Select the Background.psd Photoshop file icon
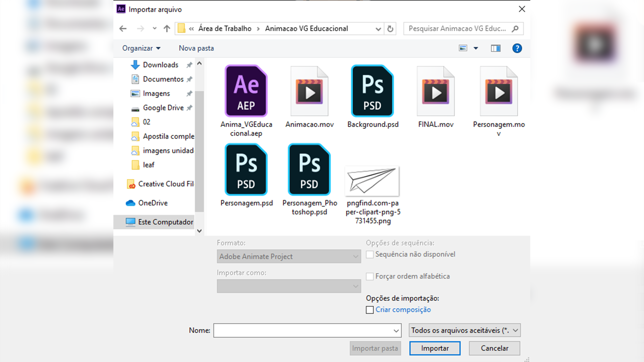This screenshot has width=644, height=362. pyautogui.click(x=372, y=91)
